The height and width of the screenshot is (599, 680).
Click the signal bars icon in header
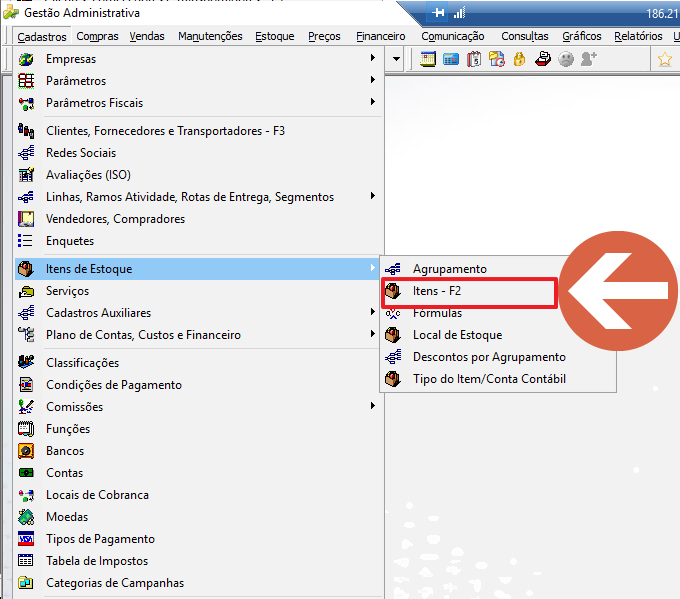tap(460, 13)
